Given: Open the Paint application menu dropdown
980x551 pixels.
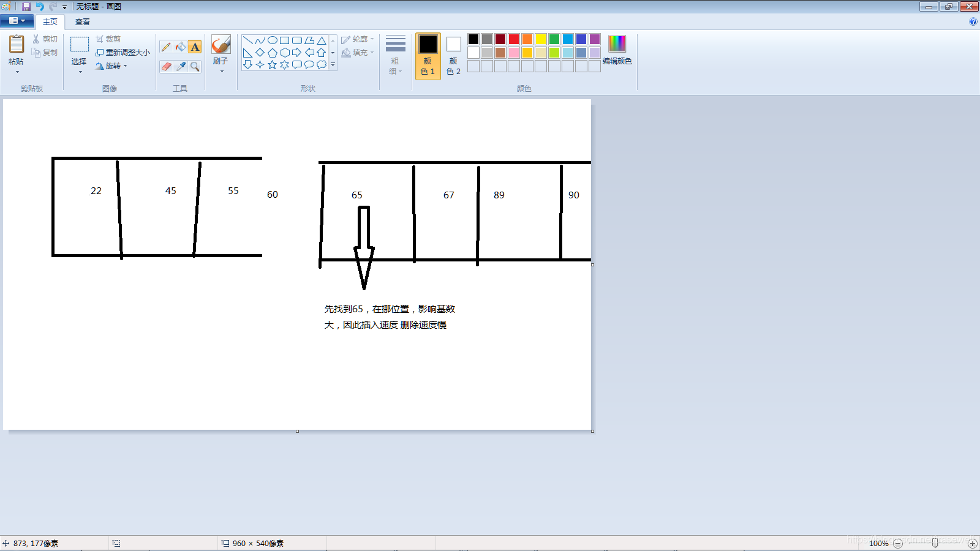Looking at the screenshot, I should [x=17, y=21].
